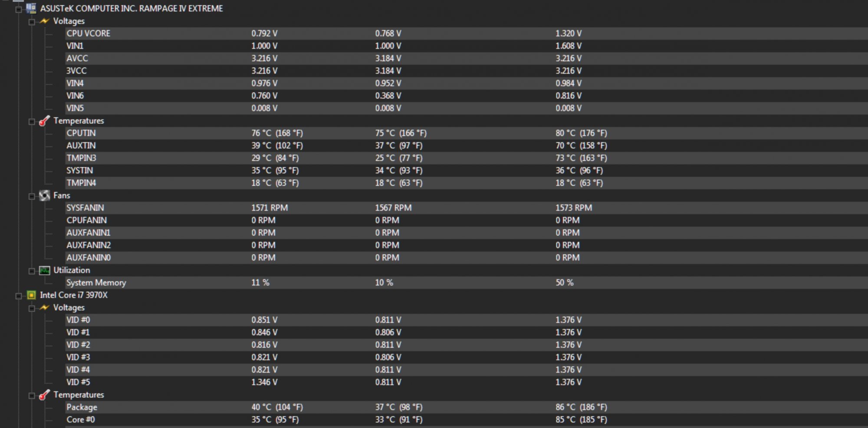Click the thermometer icon for Intel Core Temperatures
868x428 pixels.
[44, 395]
